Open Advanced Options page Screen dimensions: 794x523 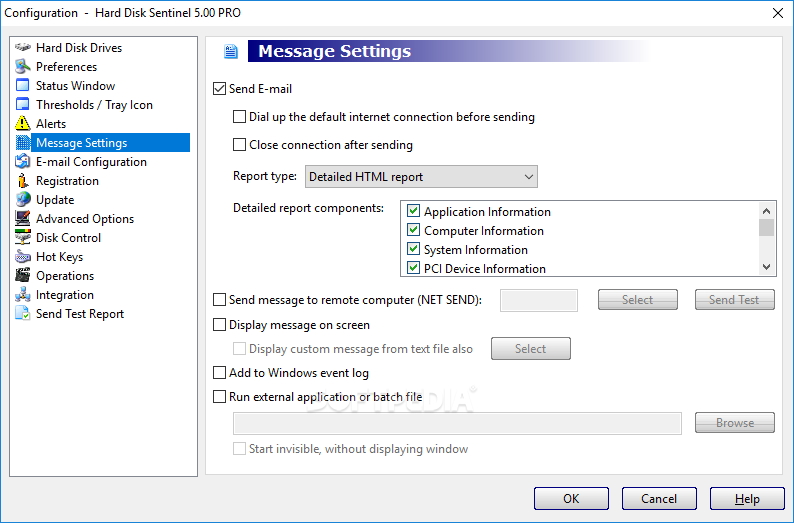pyautogui.click(x=85, y=219)
